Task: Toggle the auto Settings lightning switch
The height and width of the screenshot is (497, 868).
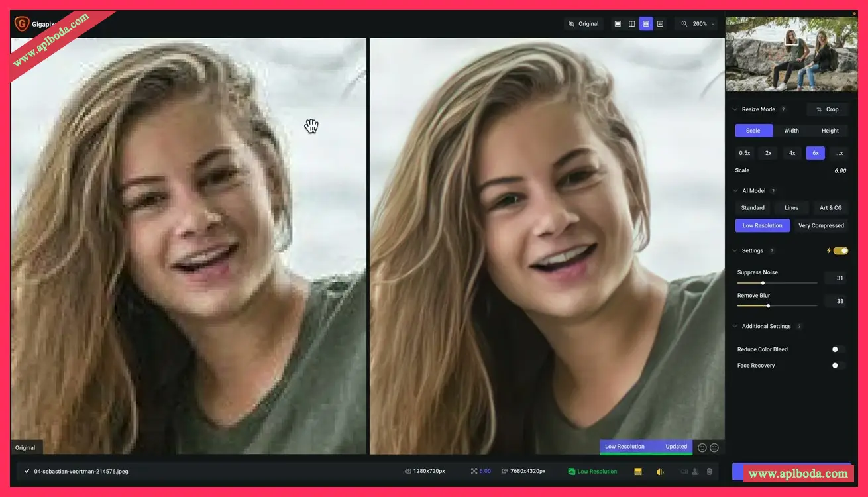Action: tap(840, 251)
